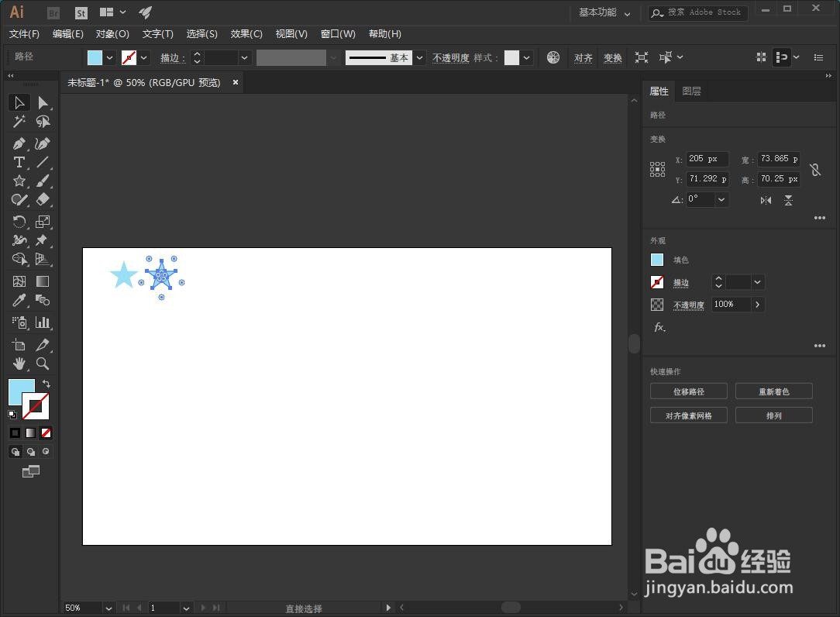Click the 排列 quick action button
The height and width of the screenshot is (617, 840).
[774, 415]
